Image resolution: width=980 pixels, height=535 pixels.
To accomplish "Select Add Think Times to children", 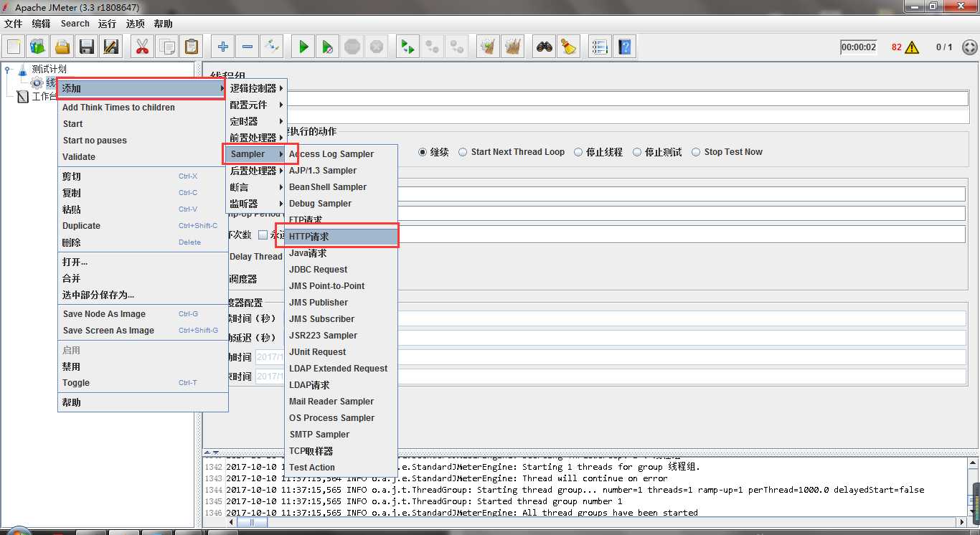I will [x=143, y=108].
